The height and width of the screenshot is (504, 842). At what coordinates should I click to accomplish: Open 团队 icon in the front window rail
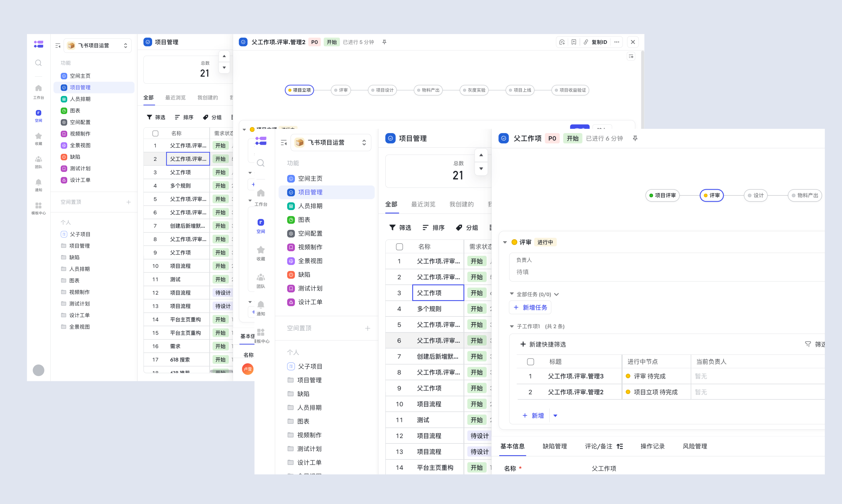pos(261,277)
